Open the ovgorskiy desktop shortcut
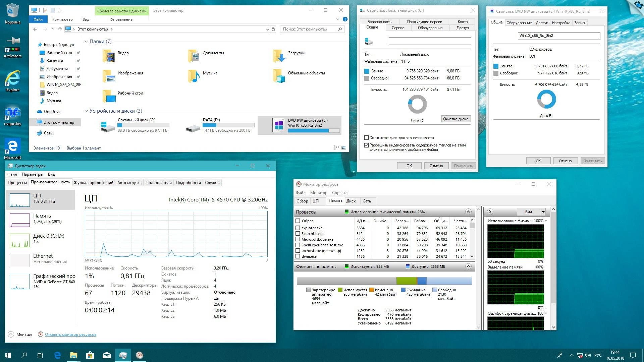Image resolution: width=644 pixels, height=362 pixels. pyautogui.click(x=12, y=116)
